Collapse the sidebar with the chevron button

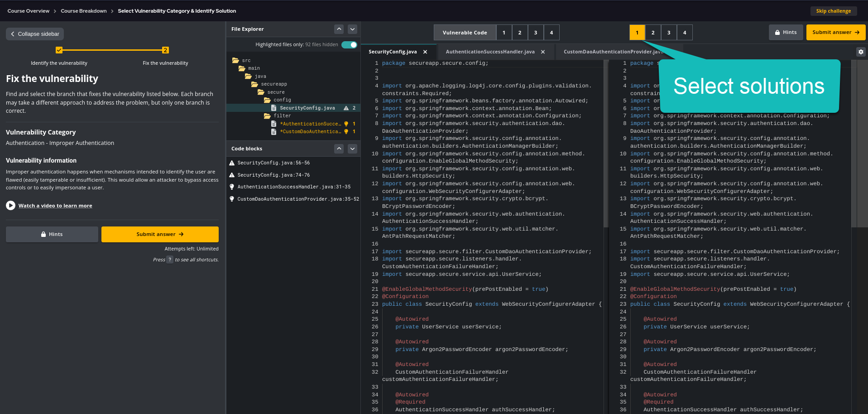[35, 34]
